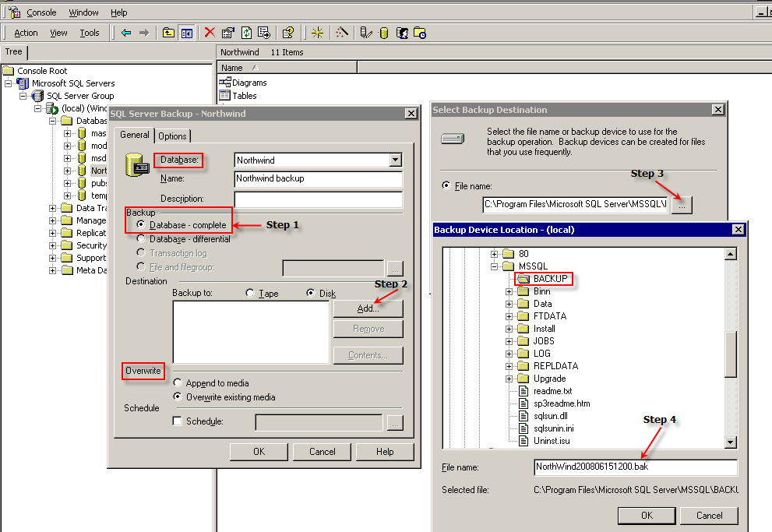The height and width of the screenshot is (532, 772).
Task: Click the sqlsun.dll file icon
Action: point(523,416)
